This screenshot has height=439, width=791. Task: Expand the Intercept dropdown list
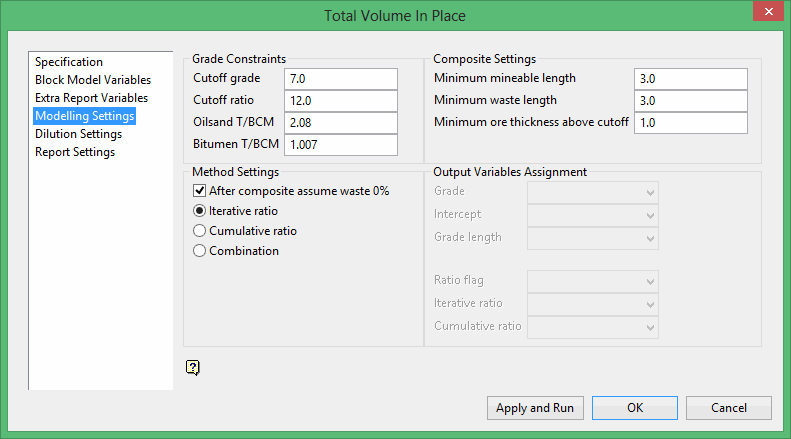coord(592,215)
